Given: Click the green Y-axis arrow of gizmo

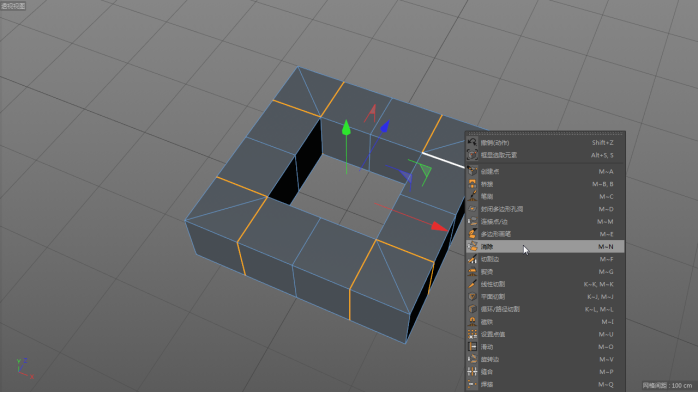Looking at the screenshot, I should click(346, 127).
